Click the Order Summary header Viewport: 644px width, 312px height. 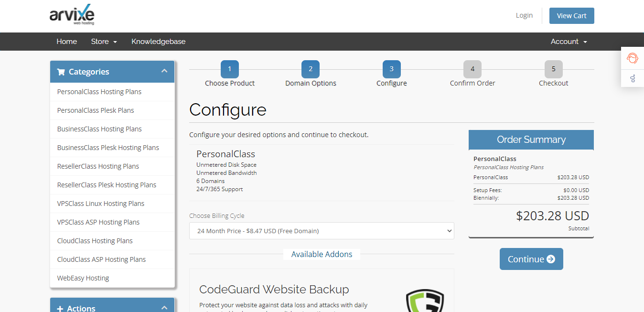(531, 140)
